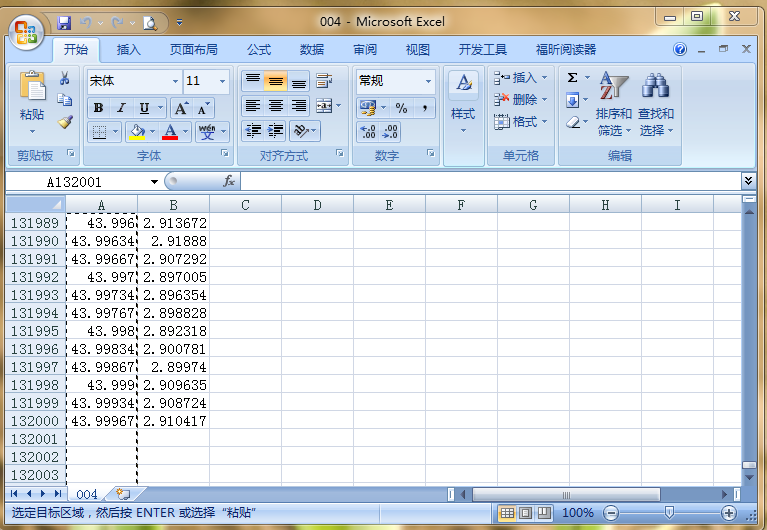Screen dimensions: 767x530
Task: Select sheet tab 004
Action: (x=87, y=494)
